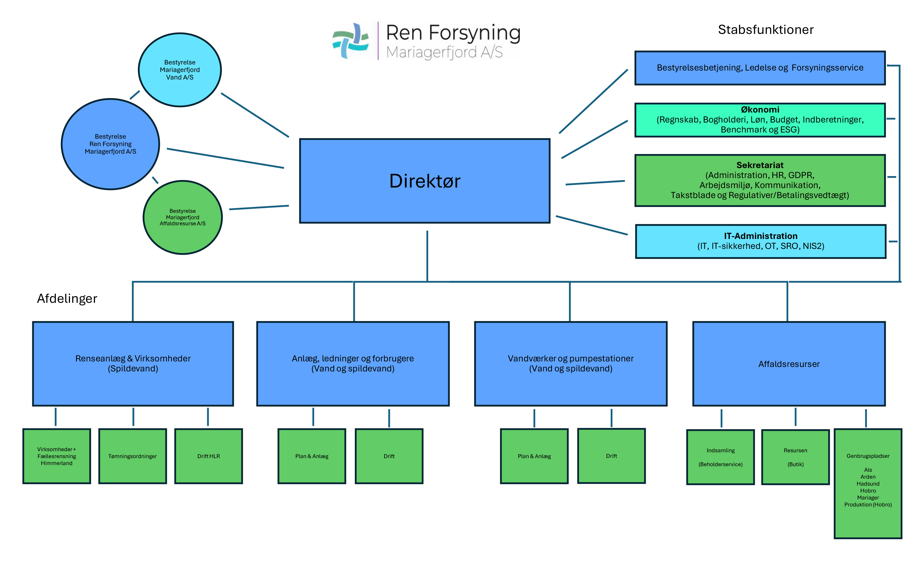Select the Sekretariat staff function box
Image resolution: width=924 pixels, height=567 pixels.
click(760, 180)
